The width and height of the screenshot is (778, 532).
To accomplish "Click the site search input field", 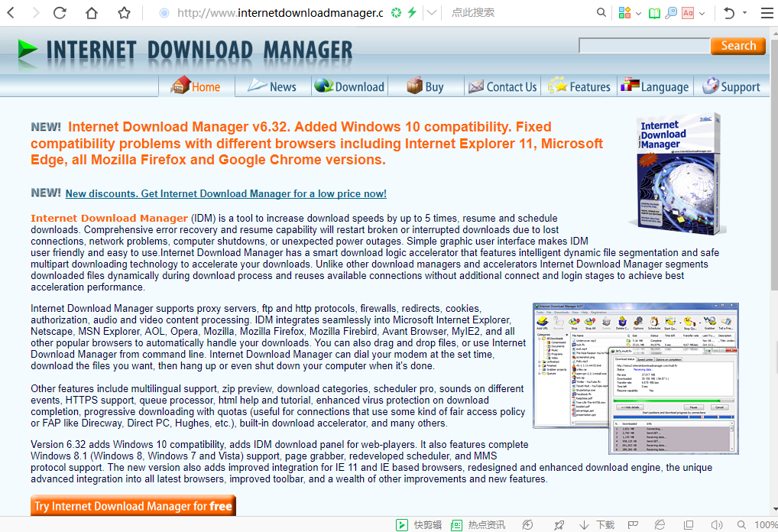I will (644, 46).
